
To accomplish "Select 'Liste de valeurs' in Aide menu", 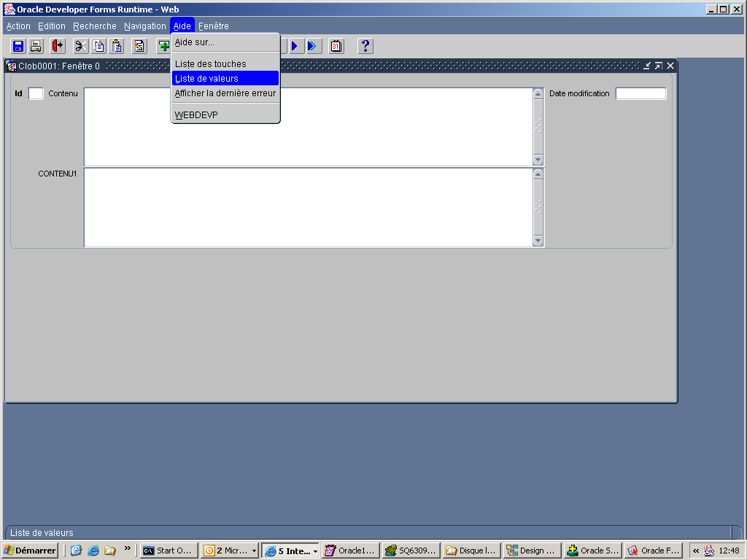I will (x=225, y=79).
